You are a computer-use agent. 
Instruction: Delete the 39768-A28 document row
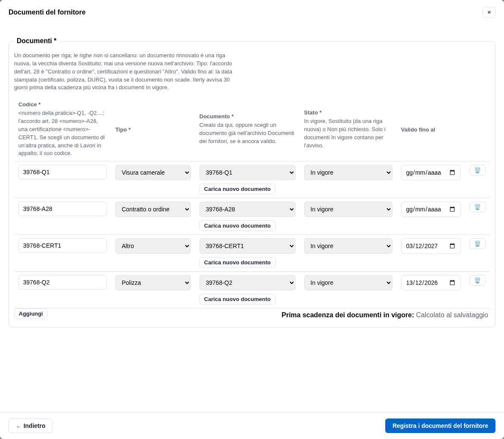click(x=478, y=207)
